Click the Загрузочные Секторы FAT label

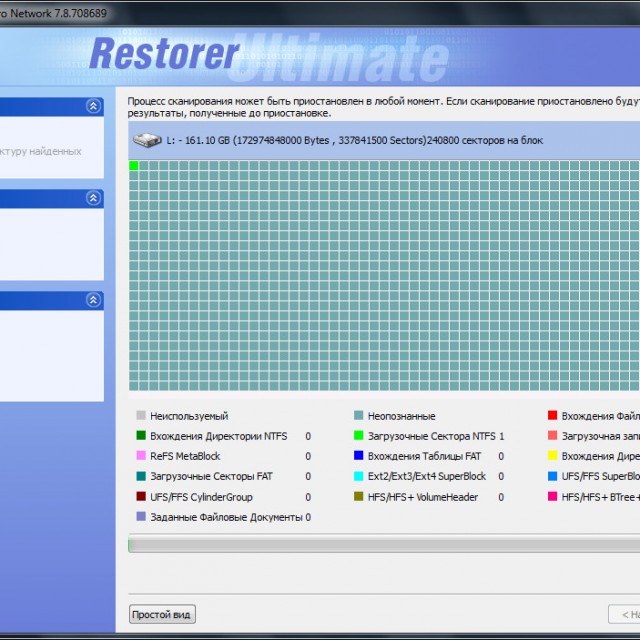211,477
